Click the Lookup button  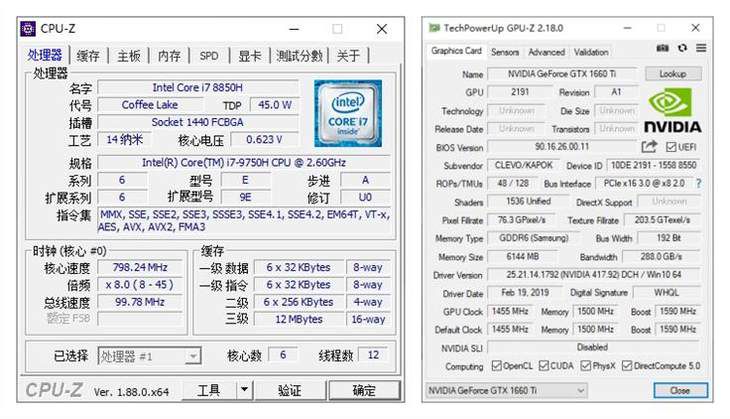click(x=673, y=74)
